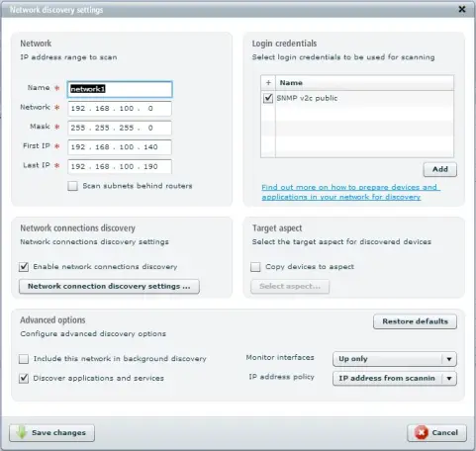
Task: Uncheck Discover applications and services
Action: tap(24, 378)
